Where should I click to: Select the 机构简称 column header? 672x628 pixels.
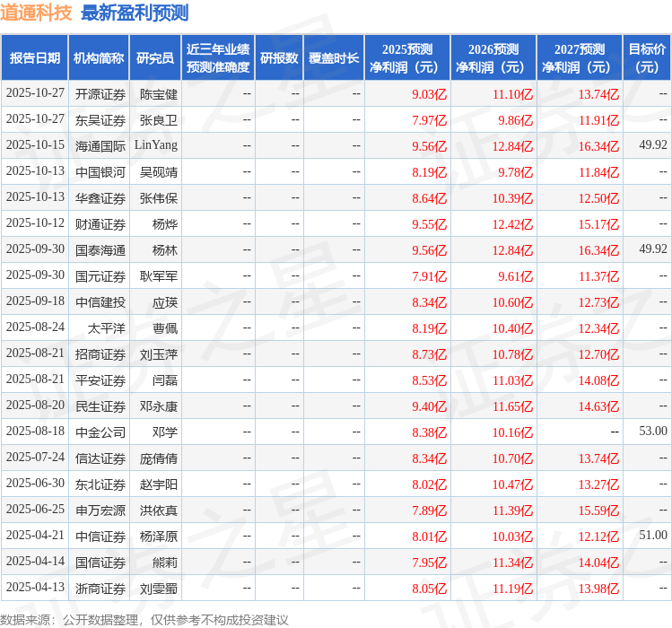[x=99, y=58]
